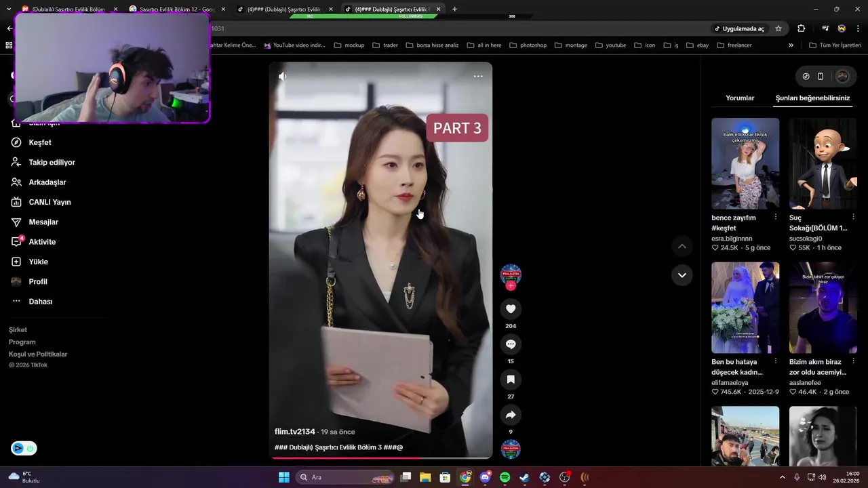Open Spotify from the taskbar
Screen dimensions: 868x488
pos(505,477)
